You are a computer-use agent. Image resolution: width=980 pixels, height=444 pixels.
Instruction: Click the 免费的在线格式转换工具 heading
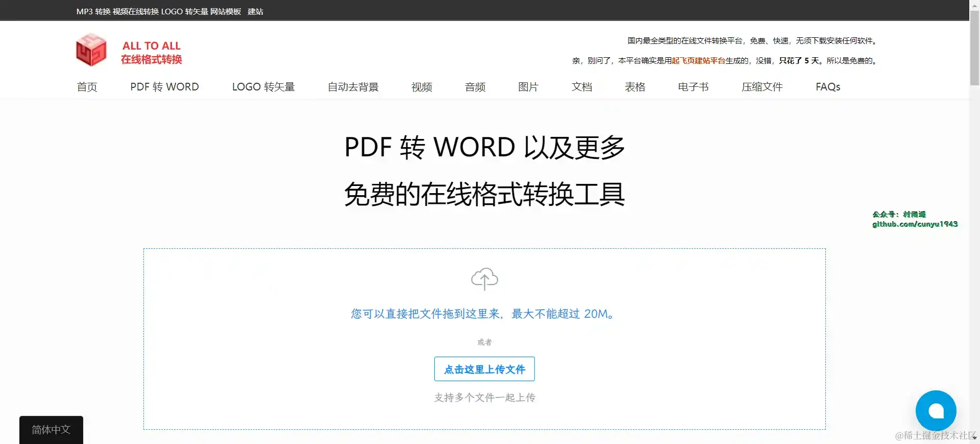point(484,195)
